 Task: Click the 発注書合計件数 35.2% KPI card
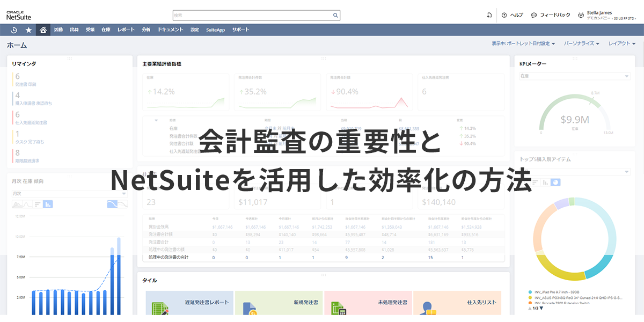click(278, 91)
